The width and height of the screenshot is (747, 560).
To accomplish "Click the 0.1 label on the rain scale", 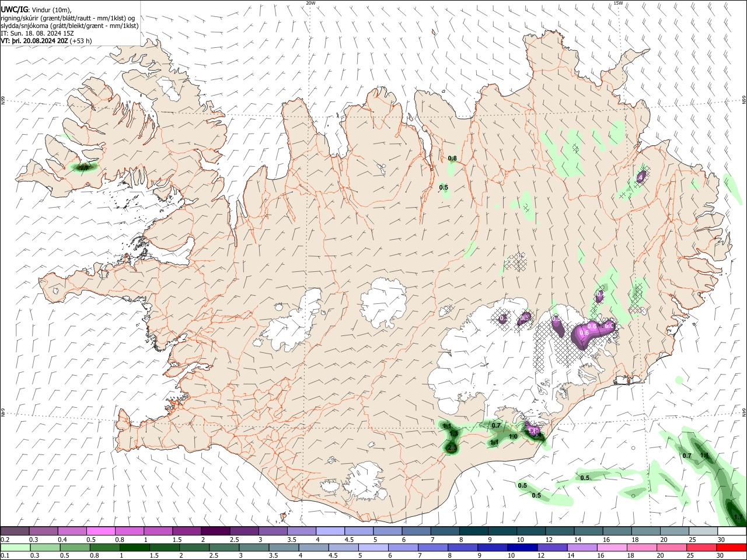I will click(x=5, y=556).
